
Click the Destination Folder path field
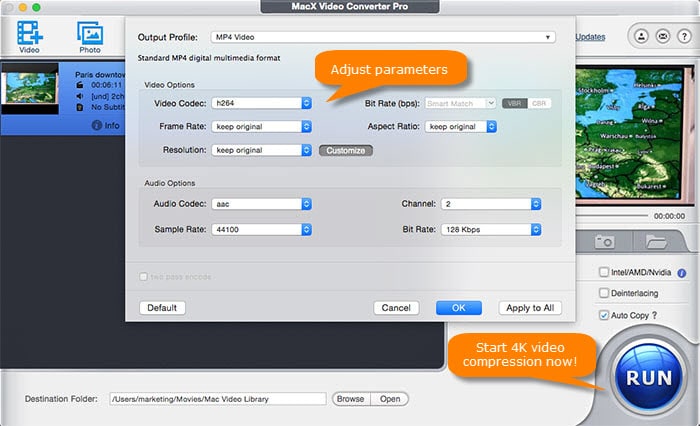point(218,399)
